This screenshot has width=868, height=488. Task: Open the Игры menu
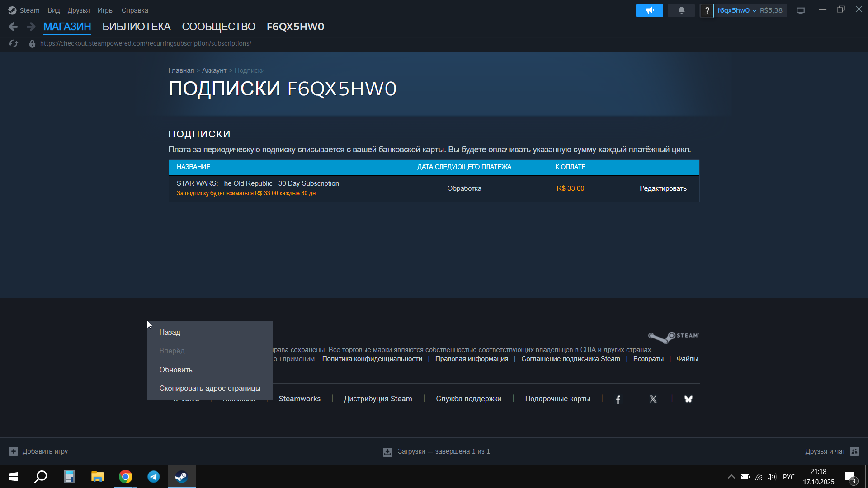[105, 10]
